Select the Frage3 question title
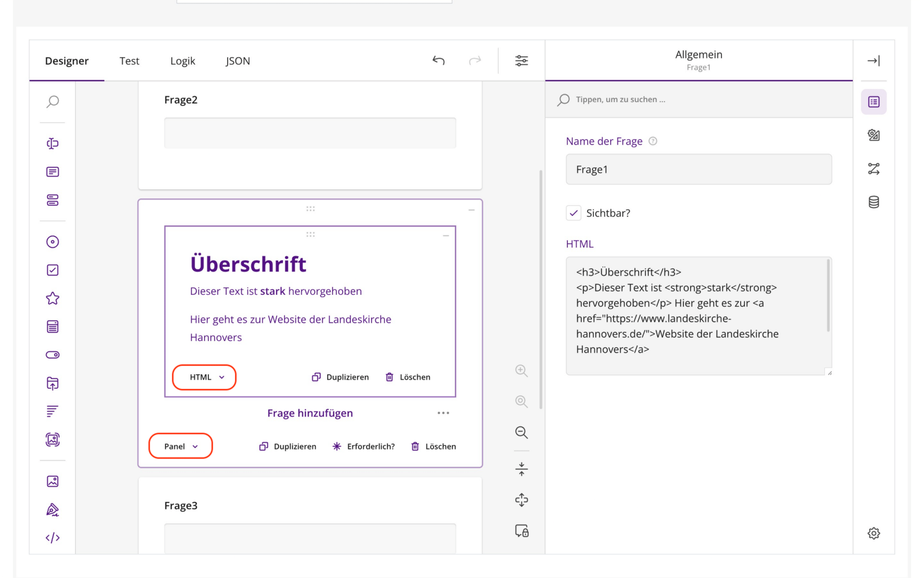 (x=181, y=505)
